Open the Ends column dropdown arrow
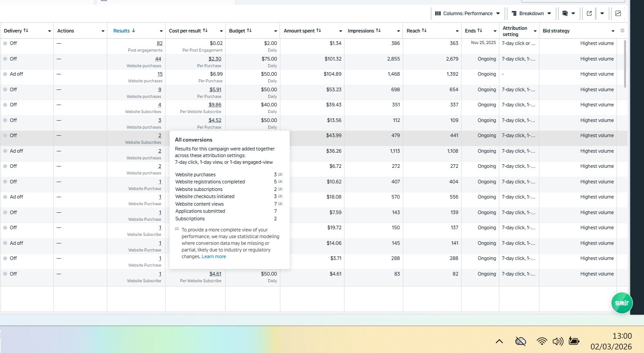Image resolution: width=644 pixels, height=353 pixels. click(x=495, y=31)
